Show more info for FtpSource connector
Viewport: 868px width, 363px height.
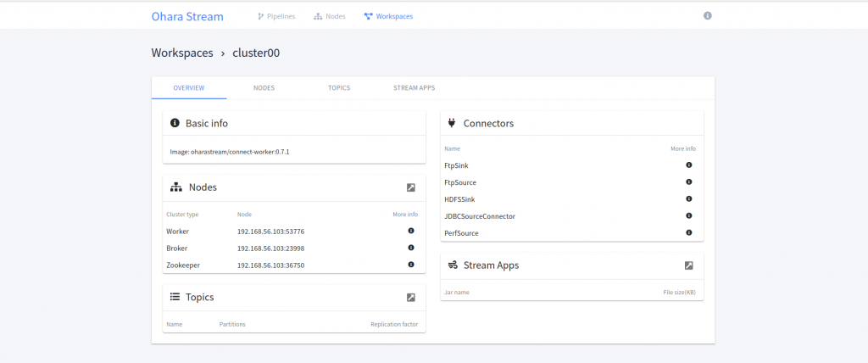689,182
